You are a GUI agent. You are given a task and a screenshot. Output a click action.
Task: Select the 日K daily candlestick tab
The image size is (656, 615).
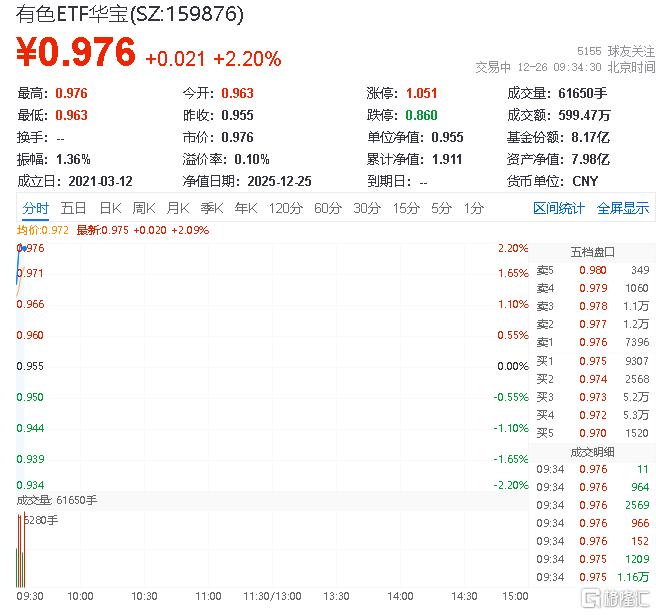tap(109, 208)
